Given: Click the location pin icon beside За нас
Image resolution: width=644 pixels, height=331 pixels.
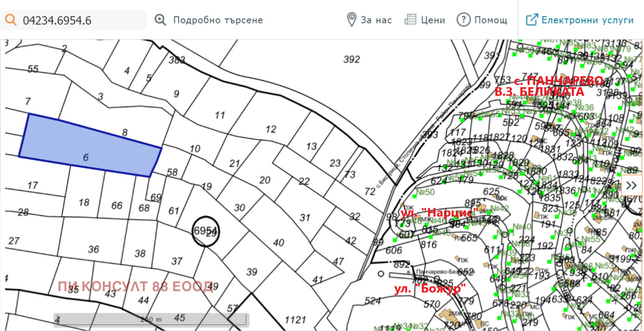Looking at the screenshot, I should click(351, 20).
